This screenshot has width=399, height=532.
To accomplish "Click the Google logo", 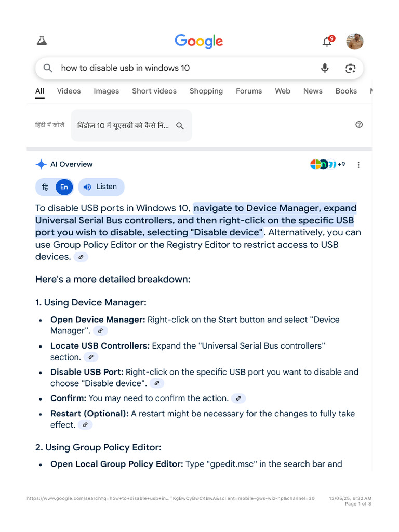I will coord(199,41).
